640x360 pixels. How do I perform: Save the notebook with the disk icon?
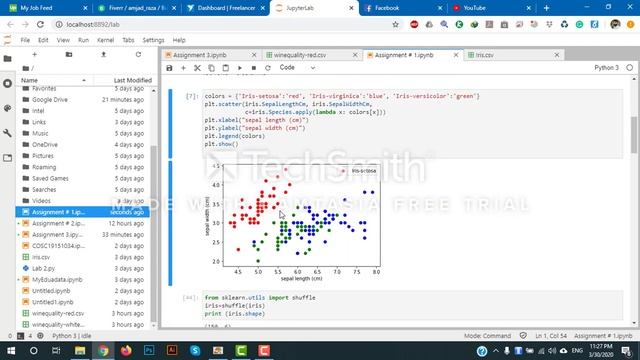click(x=169, y=68)
